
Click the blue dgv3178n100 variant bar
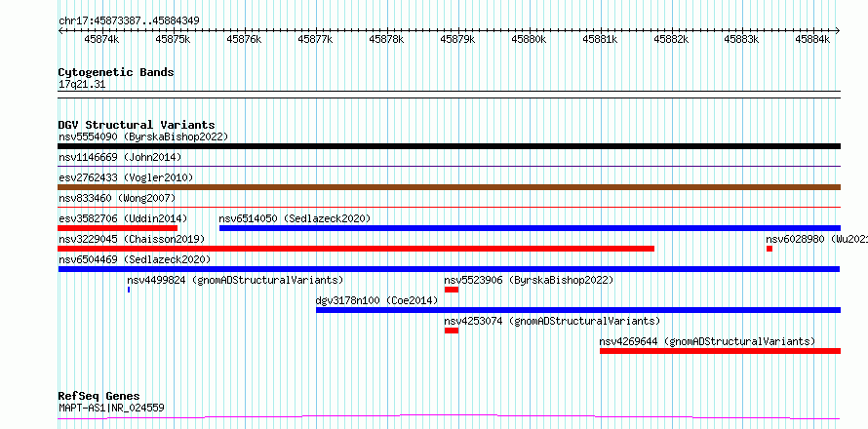pos(578,310)
